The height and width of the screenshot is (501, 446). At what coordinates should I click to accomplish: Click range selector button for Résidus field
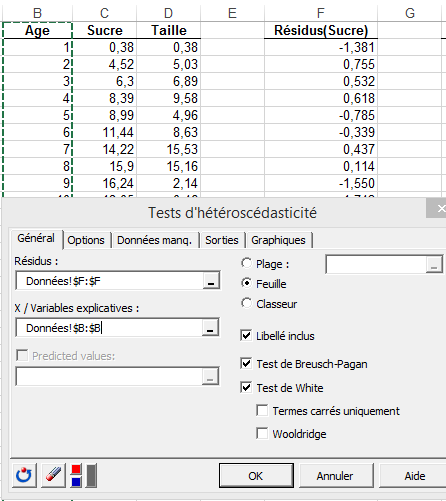tap(211, 281)
